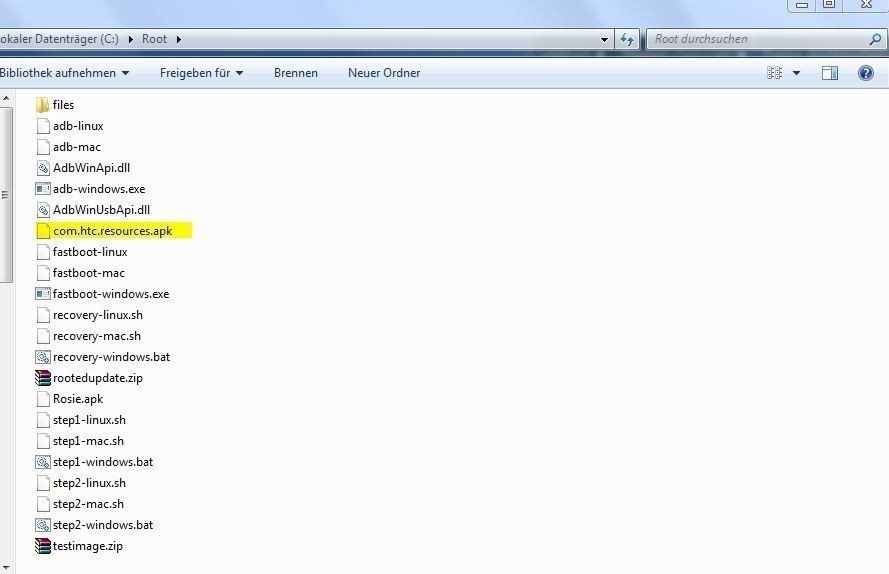Select the step2-linux.sh file icon
Viewport: 889px width, 574px height.
pyautogui.click(x=43, y=483)
